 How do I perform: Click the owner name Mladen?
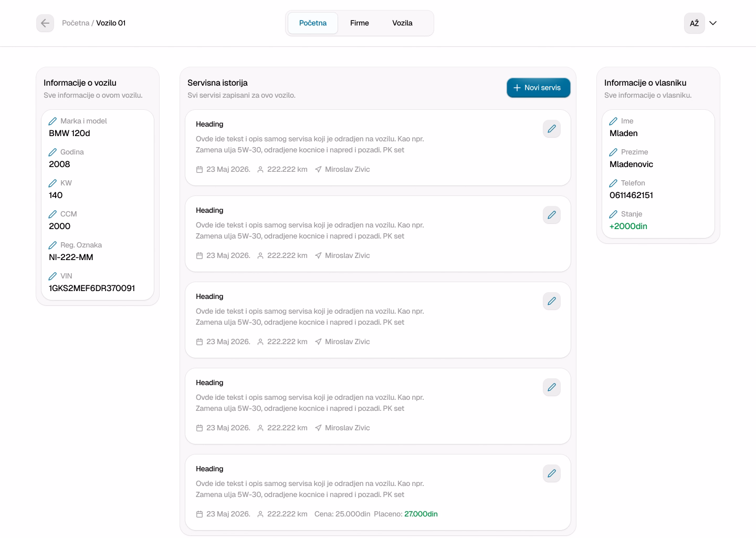[x=624, y=133]
